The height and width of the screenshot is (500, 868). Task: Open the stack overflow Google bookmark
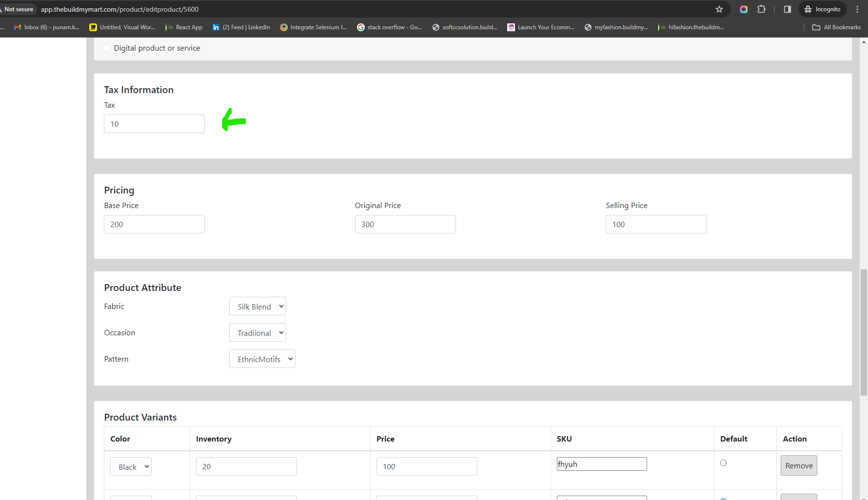point(390,27)
